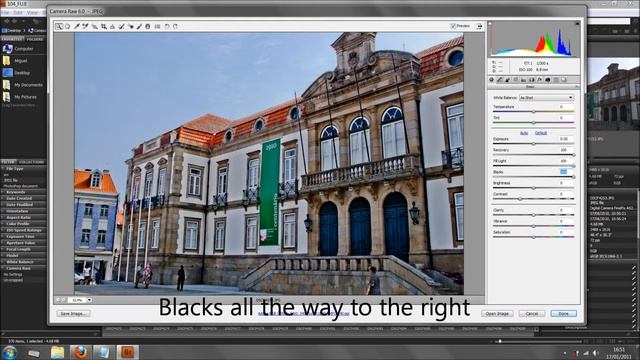Zoom in with the plus button
This screenshot has width=640, height=360.
click(64, 300)
